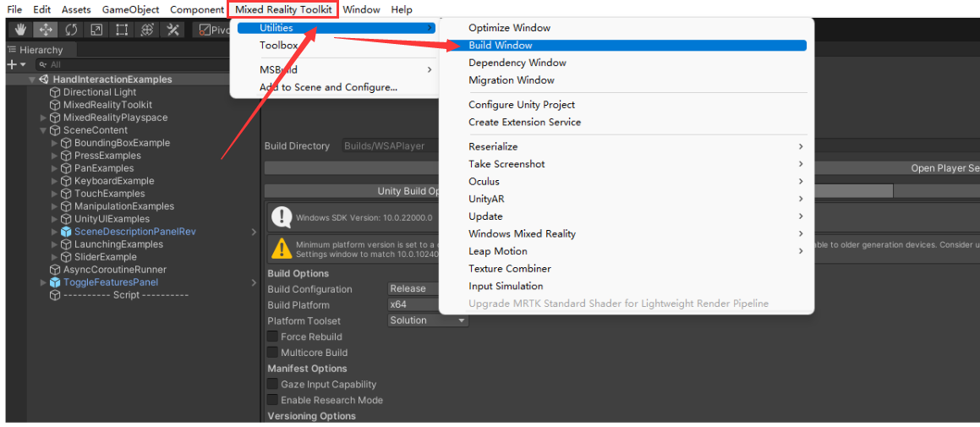Open the Window menu

tap(361, 9)
